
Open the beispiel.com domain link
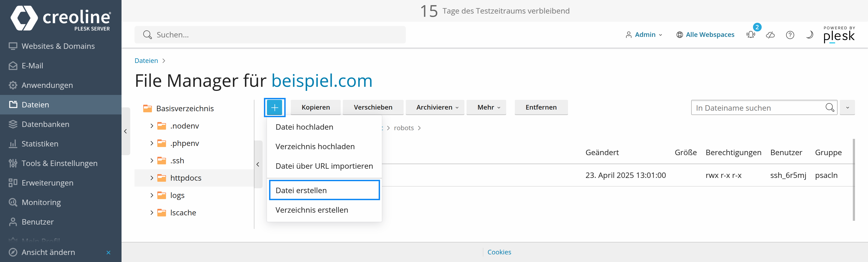point(322,81)
